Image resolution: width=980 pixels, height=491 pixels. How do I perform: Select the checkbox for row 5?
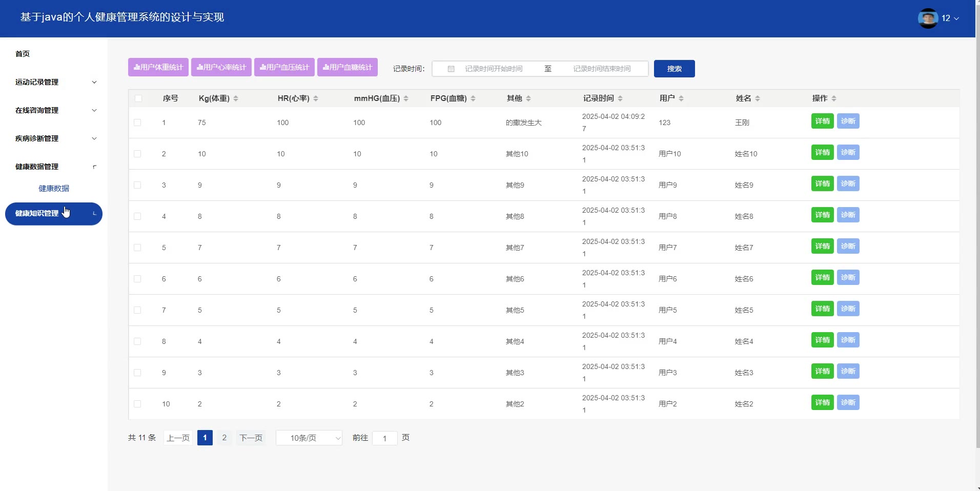[137, 248]
